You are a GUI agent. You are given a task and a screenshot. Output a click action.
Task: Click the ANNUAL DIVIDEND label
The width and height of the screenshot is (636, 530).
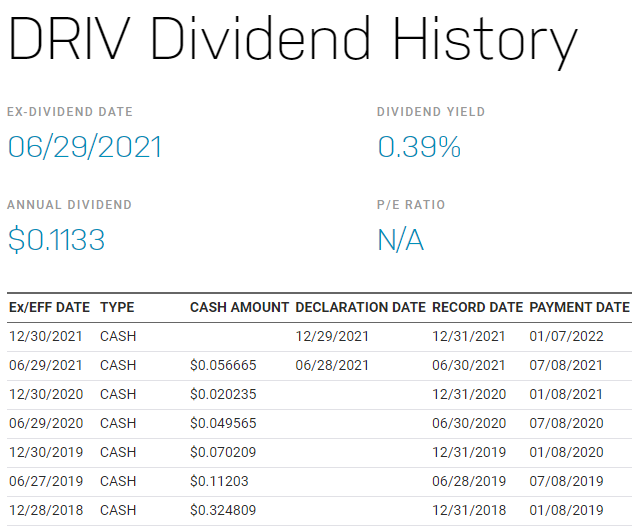69,205
